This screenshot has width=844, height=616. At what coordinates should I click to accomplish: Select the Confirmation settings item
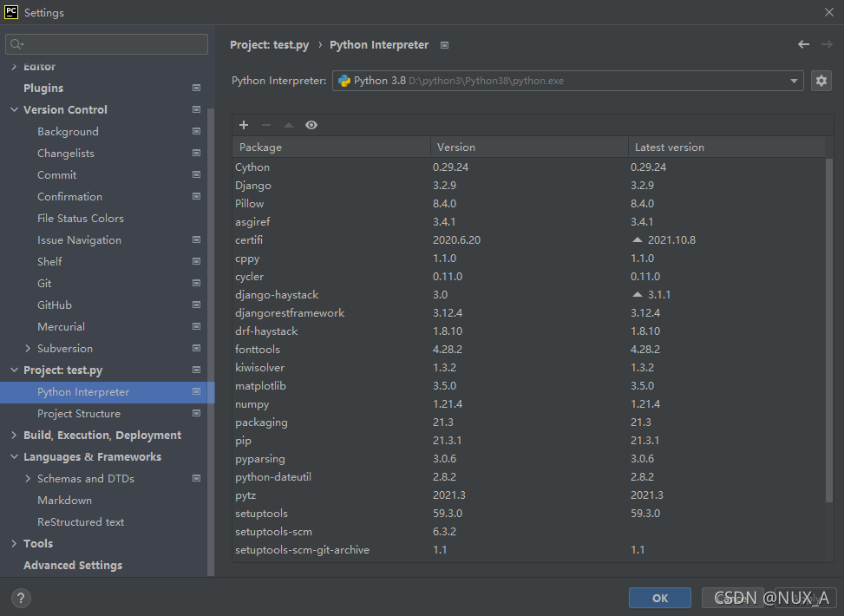pyautogui.click(x=70, y=197)
